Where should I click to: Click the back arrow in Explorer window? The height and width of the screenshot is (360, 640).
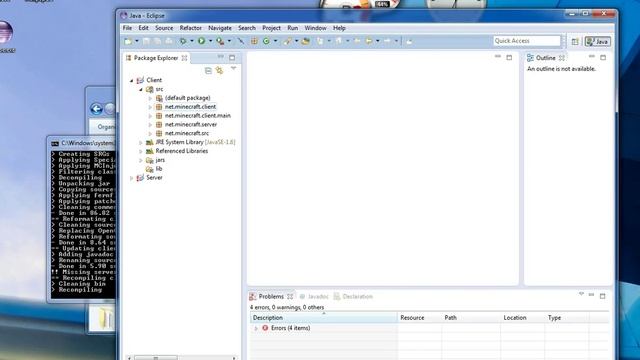(96, 109)
